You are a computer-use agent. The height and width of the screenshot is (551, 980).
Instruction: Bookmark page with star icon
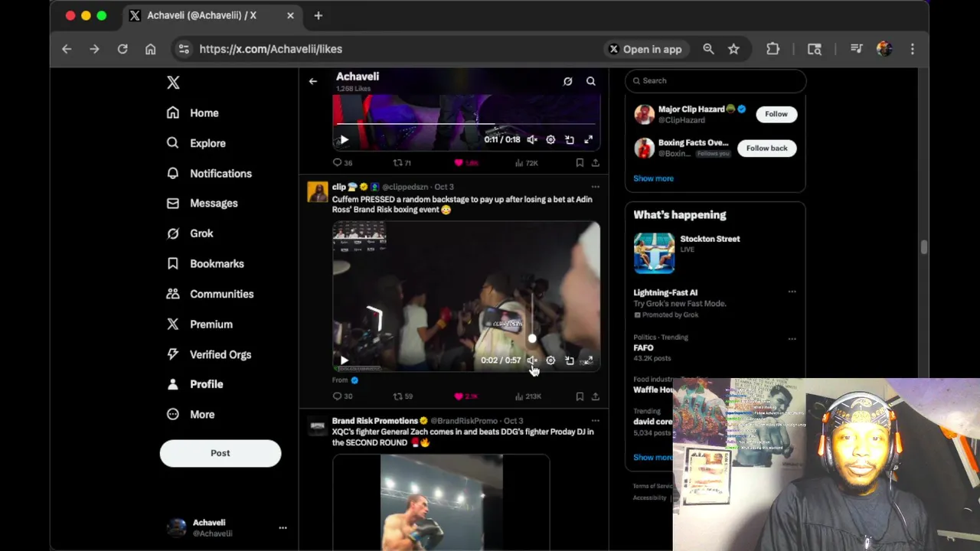pos(733,49)
